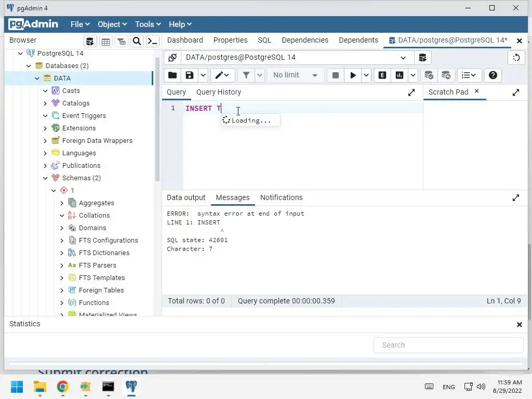Close the Statistics panel
This screenshot has width=532, height=399.
[519, 325]
